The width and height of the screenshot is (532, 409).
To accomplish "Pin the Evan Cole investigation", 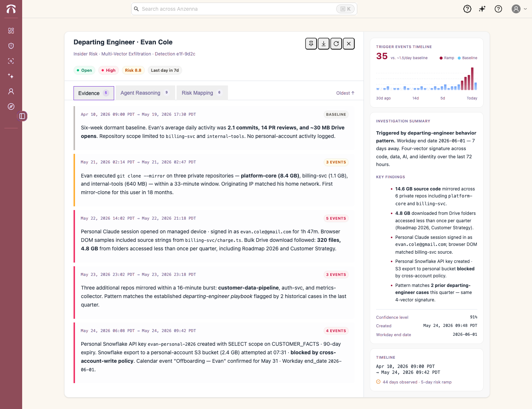I will (x=311, y=44).
